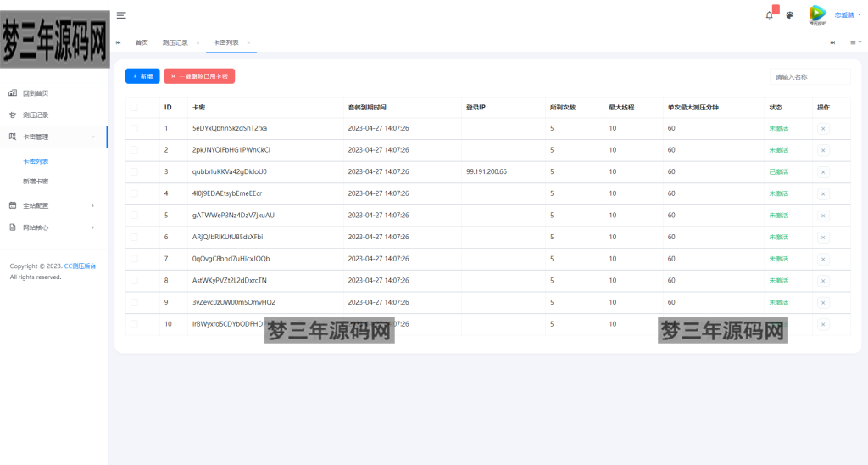Check the box for row ID 9
This screenshot has height=465, width=868.
pos(134,302)
